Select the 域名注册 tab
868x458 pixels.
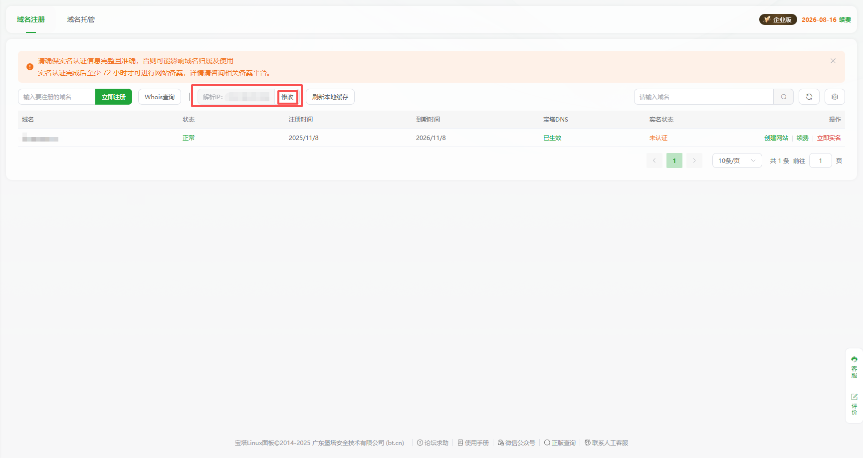click(31, 19)
